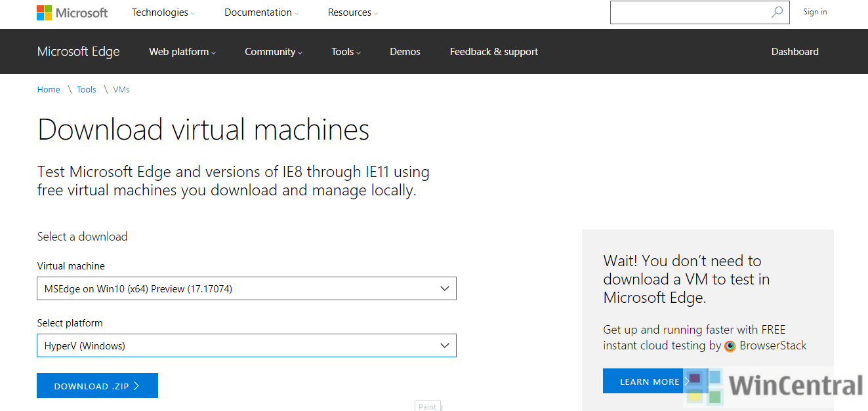Open the Virtual machine selection dropdown
The height and width of the screenshot is (411, 868).
(x=246, y=288)
